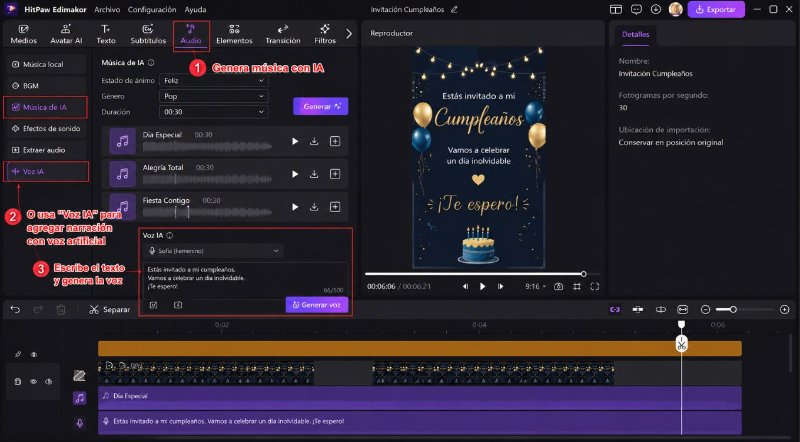Select Efectos de sonido in sidebar
Viewport: 800px width, 442px height.
click(x=45, y=129)
